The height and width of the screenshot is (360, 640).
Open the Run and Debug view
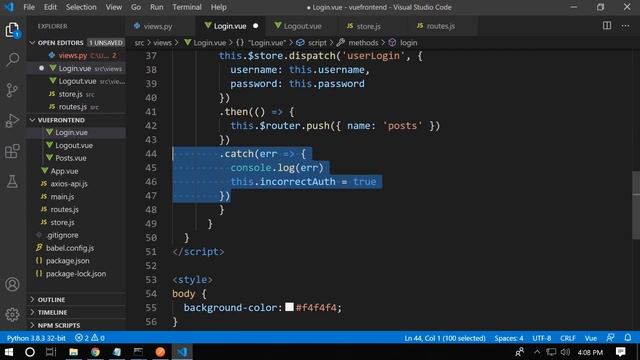click(12, 121)
